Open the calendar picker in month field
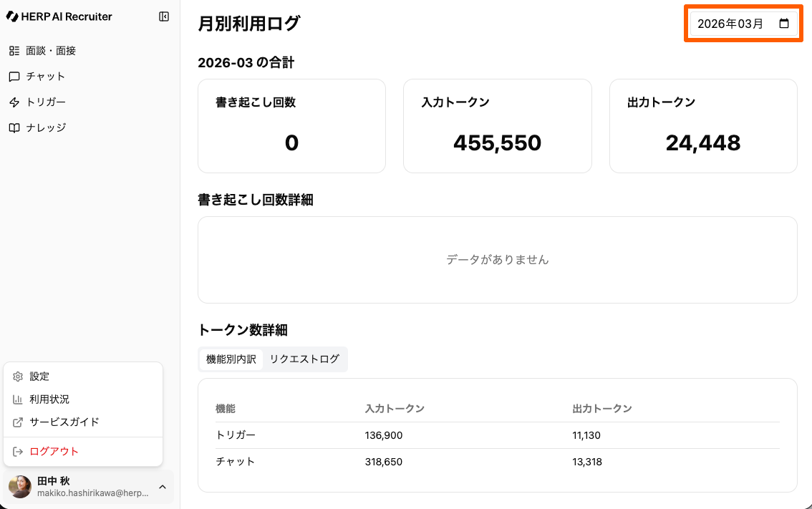The image size is (812, 509). (784, 24)
